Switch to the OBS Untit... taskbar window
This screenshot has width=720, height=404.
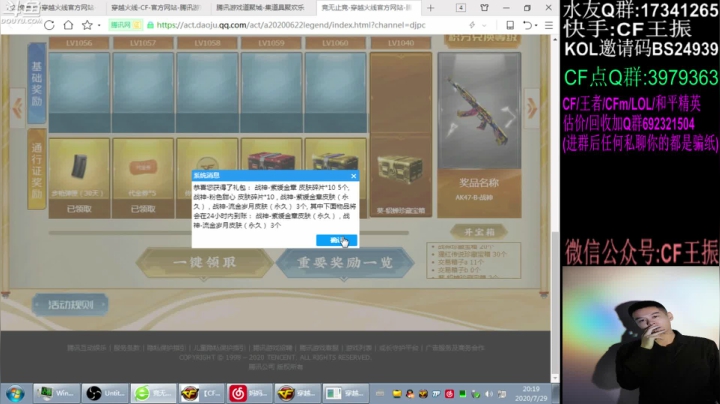106,393
